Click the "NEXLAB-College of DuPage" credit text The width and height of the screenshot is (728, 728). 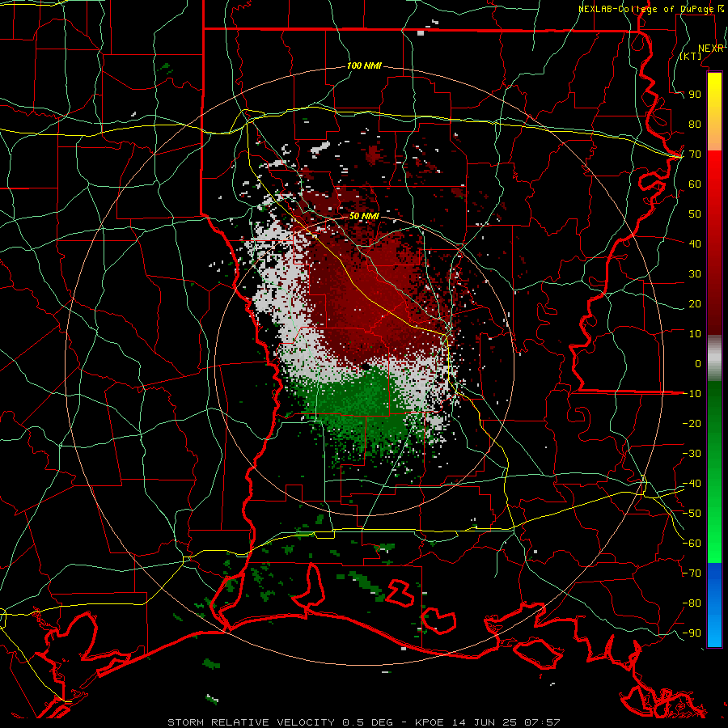[647, 9]
